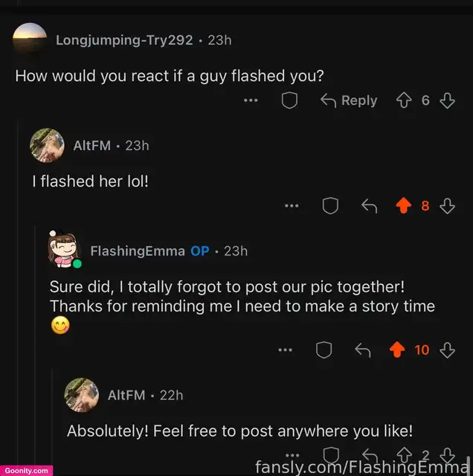The width and height of the screenshot is (473, 476).
Task: Click the shield icon on FlashingEmma's comment
Action: coord(324,350)
